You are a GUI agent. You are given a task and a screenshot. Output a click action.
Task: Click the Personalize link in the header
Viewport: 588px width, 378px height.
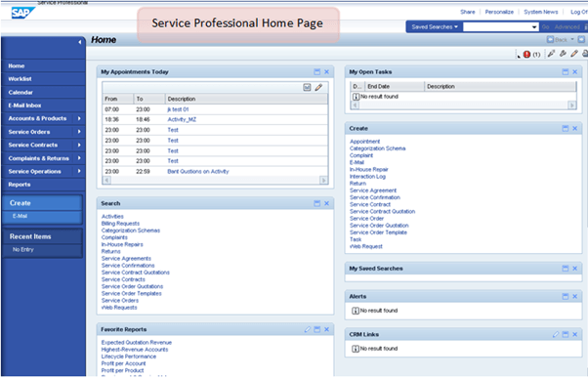499,12
